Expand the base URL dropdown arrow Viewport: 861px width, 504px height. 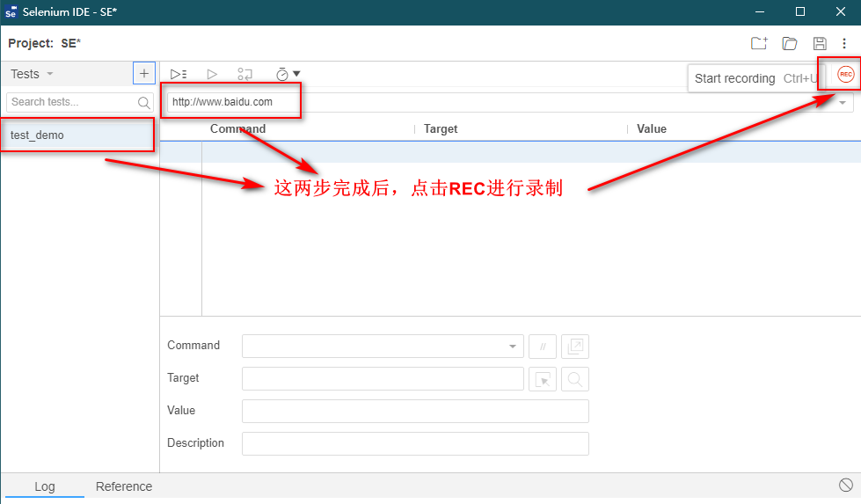[x=843, y=103]
